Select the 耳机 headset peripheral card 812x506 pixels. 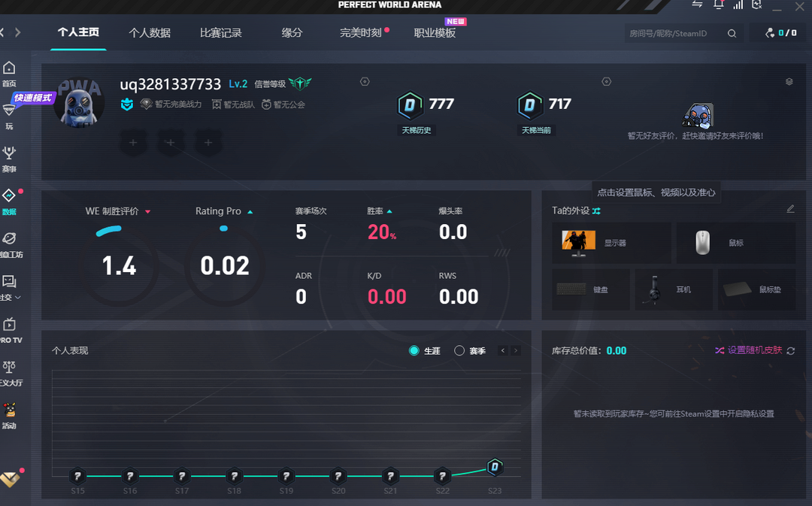tap(674, 289)
